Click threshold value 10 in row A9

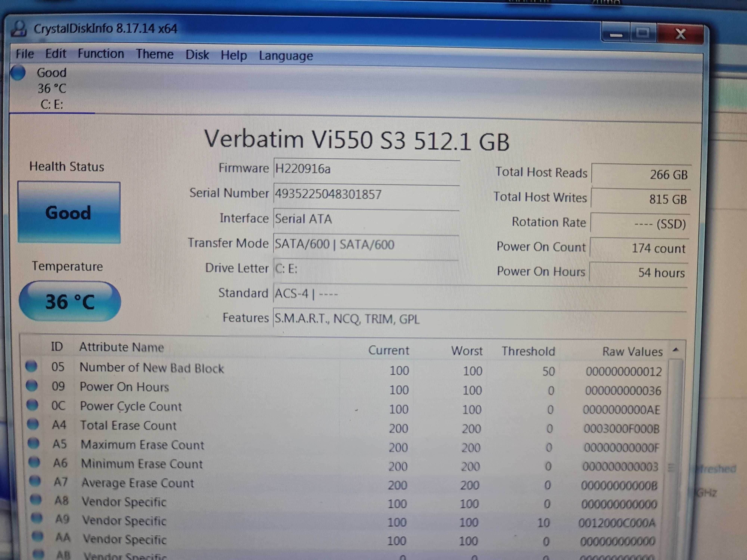[543, 522]
